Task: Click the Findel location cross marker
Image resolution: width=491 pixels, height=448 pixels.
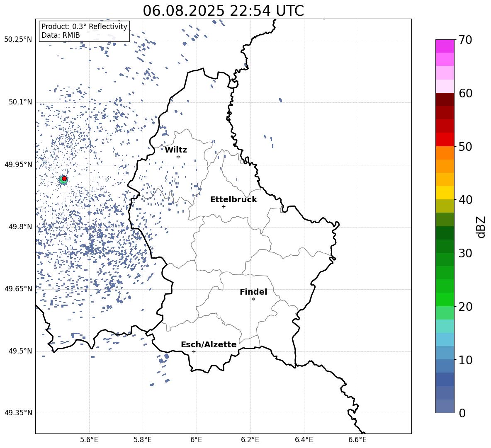Action: 253,299
